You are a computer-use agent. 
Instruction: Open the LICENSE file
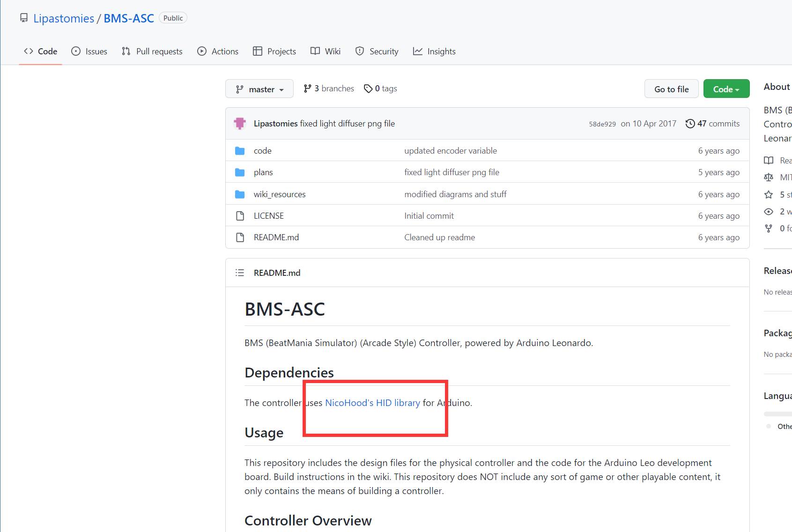point(269,216)
